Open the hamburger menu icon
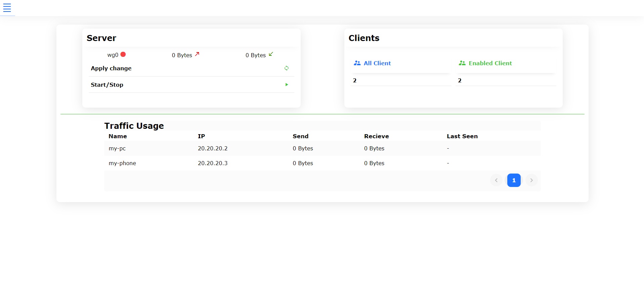 [x=7, y=8]
